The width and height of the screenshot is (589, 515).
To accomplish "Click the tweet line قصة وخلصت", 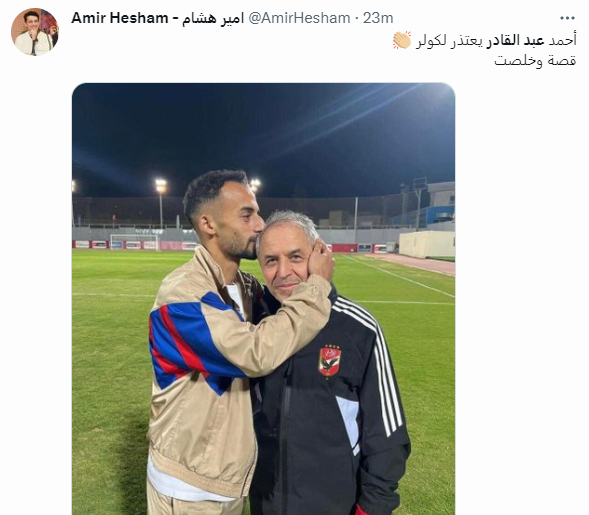I will point(535,60).
